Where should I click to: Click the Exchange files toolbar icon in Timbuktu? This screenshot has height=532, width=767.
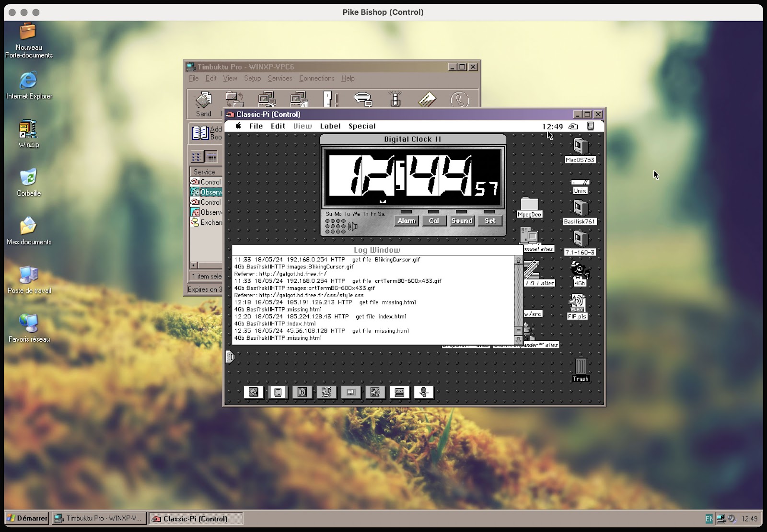(x=234, y=99)
